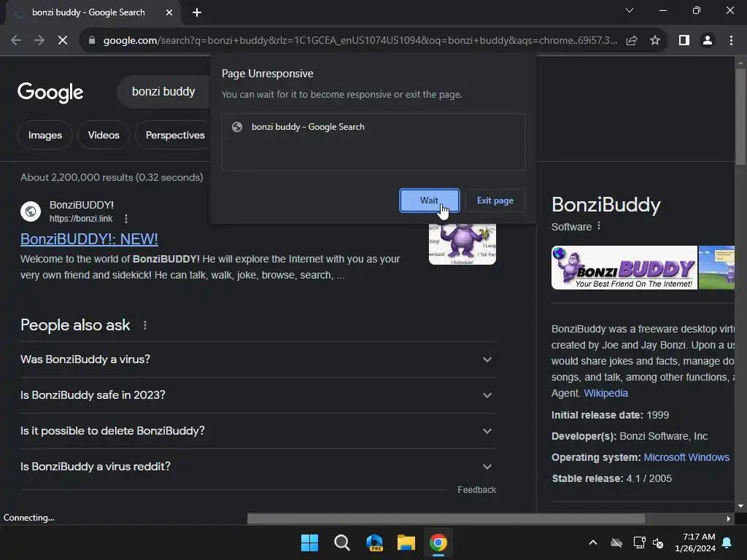
Task: Click the share this page icon
Action: coord(632,41)
